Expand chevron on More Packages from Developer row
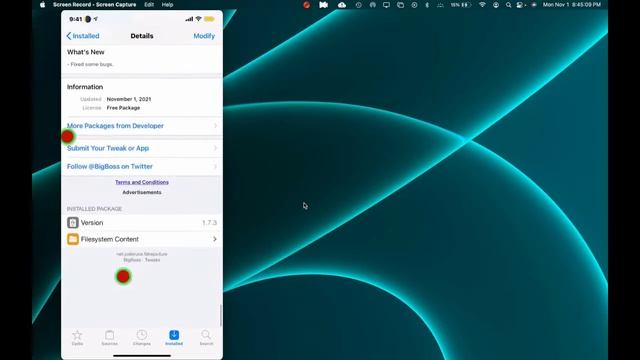The height and width of the screenshot is (360, 640). (216, 126)
